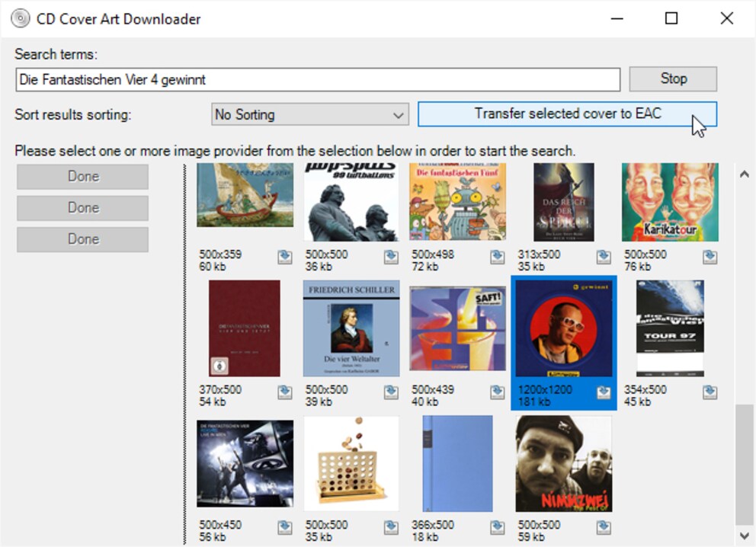Select the dark red Die Fantastischen Vier cover

click(245, 328)
